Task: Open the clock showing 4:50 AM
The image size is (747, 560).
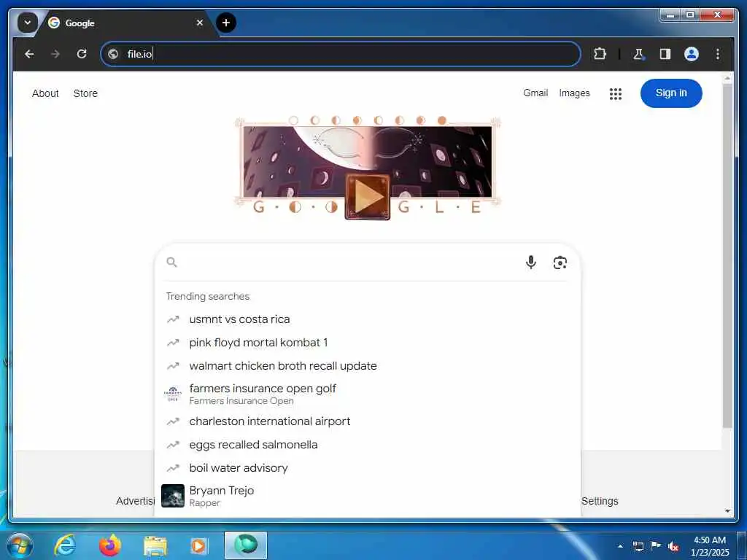Action: point(709,546)
